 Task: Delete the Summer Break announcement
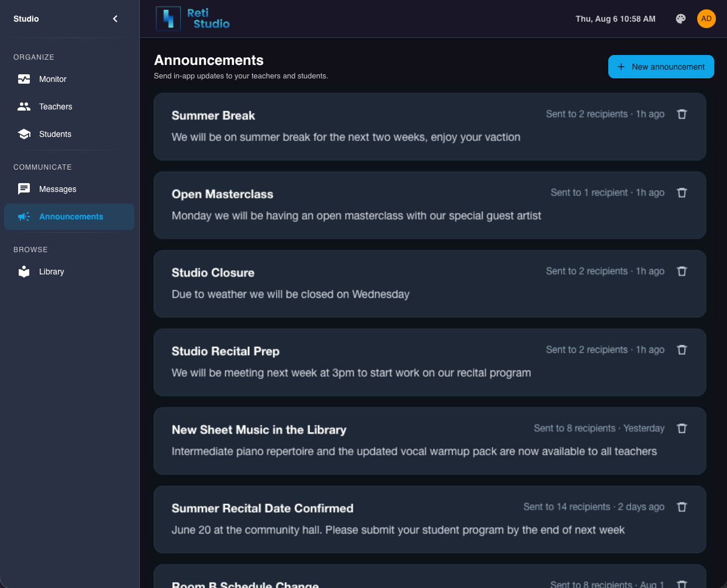click(682, 114)
